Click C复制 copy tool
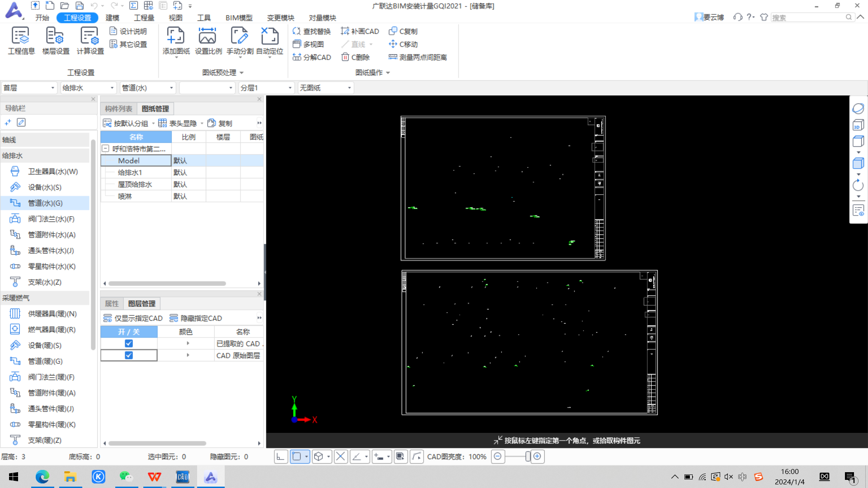Viewport: 868px width, 488px height. coord(403,31)
